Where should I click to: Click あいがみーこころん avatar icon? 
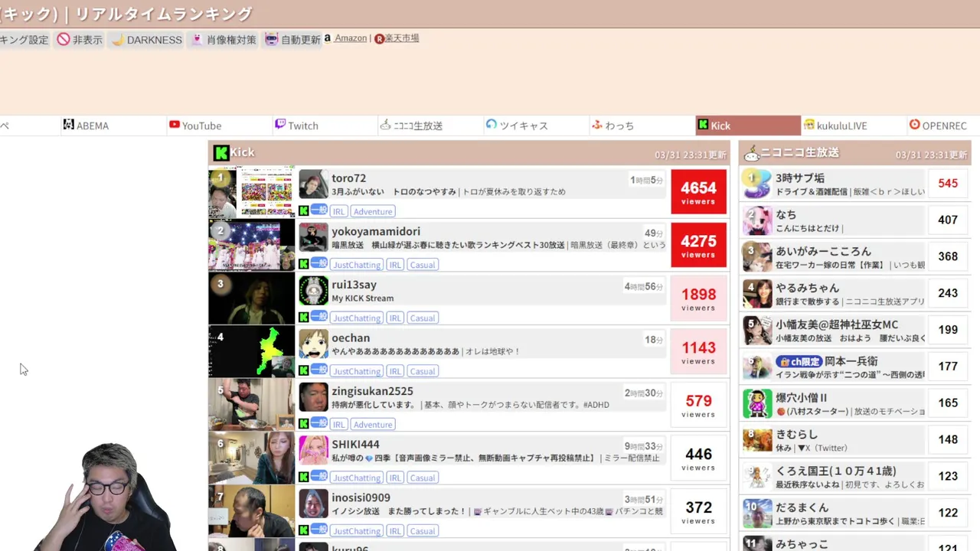tap(756, 257)
